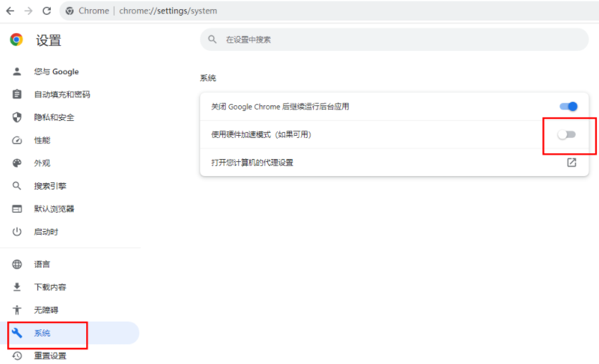Go back using the browser back arrow

click(x=11, y=11)
